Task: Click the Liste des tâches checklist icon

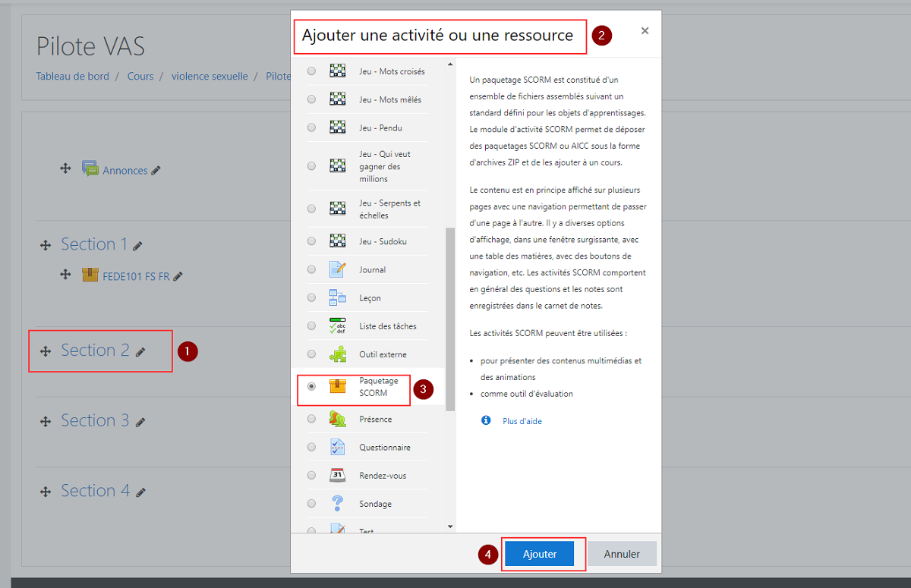Action: click(338, 325)
